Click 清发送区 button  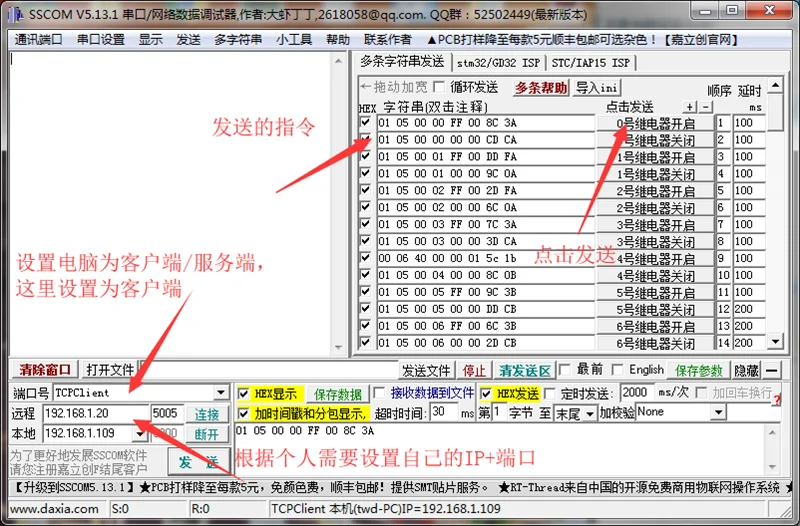pos(524,370)
